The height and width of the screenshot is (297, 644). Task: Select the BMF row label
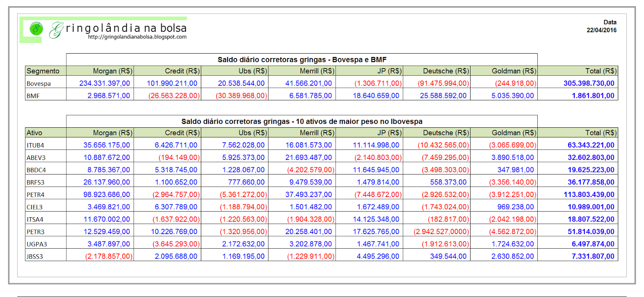point(33,96)
